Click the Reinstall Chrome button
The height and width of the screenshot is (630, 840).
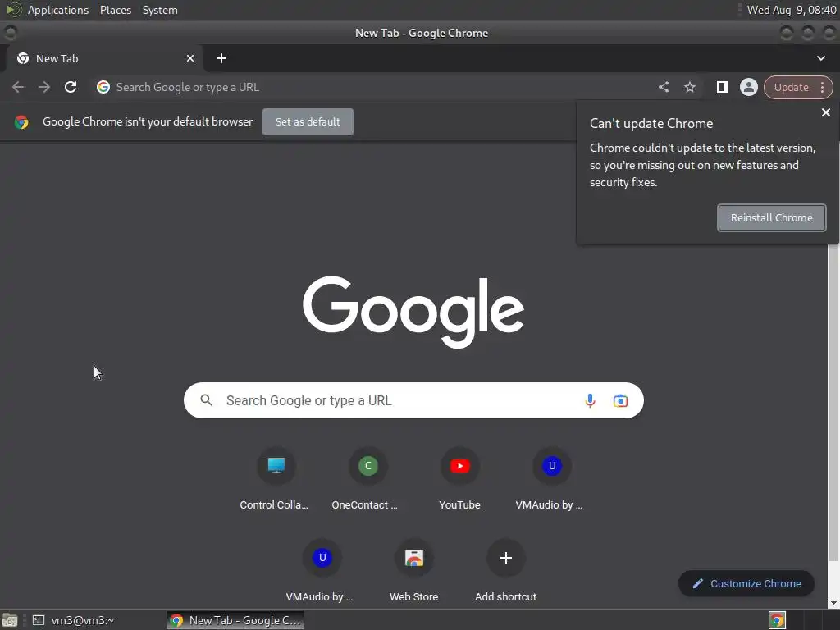point(771,217)
